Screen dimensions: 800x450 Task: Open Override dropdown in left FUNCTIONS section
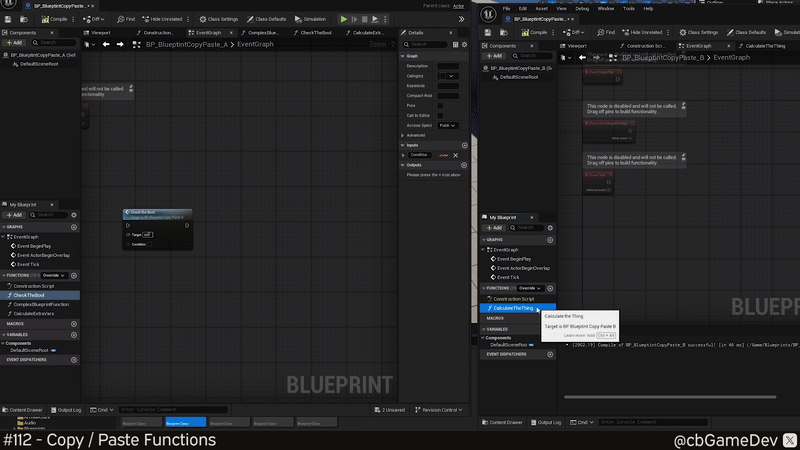pyautogui.click(x=54, y=276)
